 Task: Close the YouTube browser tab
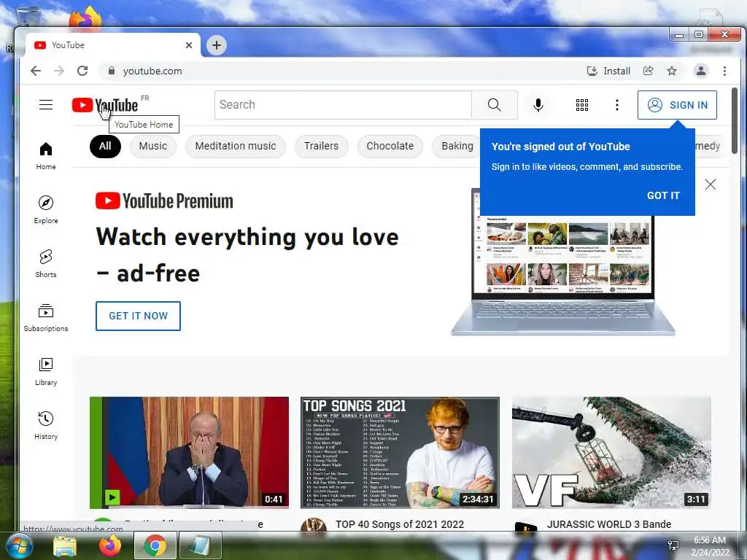[x=189, y=45]
